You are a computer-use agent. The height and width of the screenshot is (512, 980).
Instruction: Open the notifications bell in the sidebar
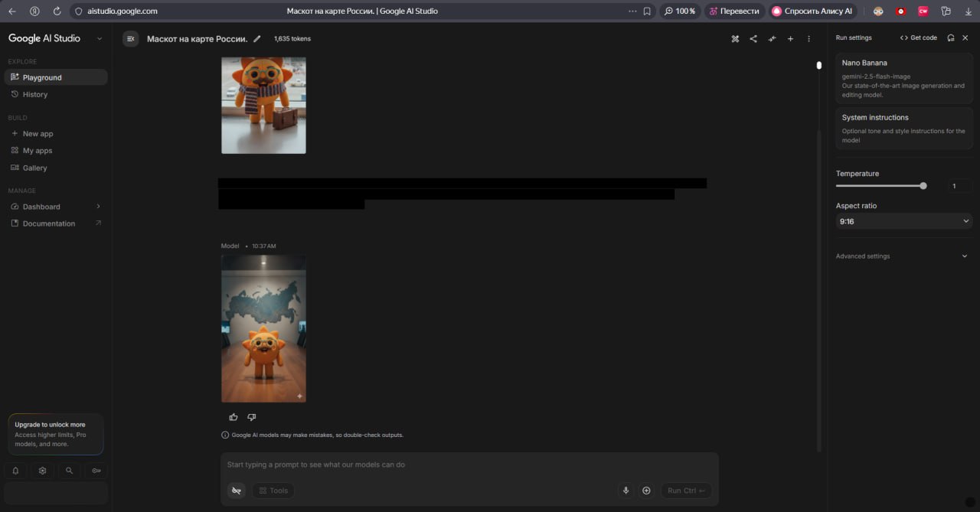[x=15, y=471]
